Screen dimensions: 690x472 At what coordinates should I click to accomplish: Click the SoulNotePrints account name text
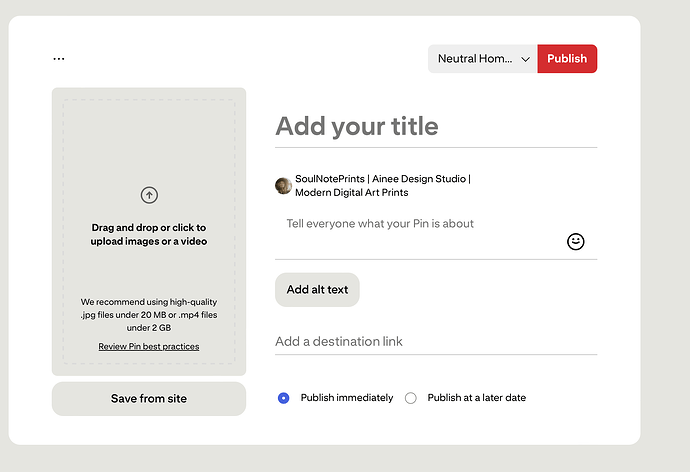383,186
